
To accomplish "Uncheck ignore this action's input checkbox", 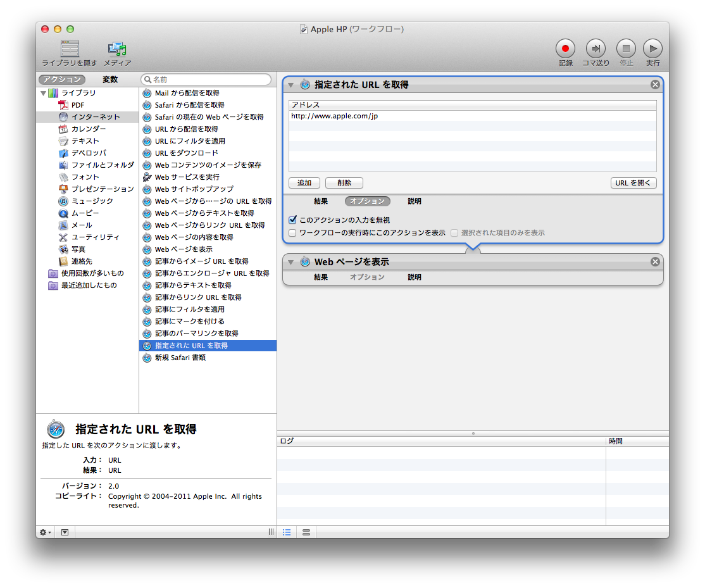I will (x=292, y=220).
